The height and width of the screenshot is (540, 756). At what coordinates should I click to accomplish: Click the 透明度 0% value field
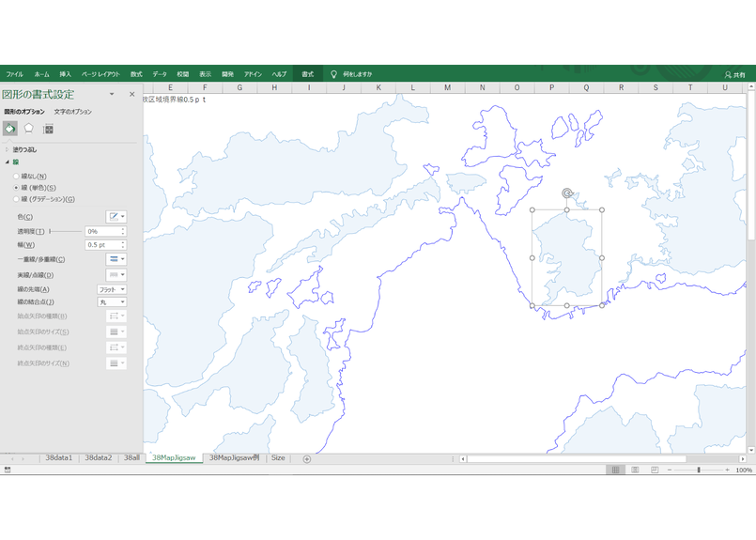(102, 231)
